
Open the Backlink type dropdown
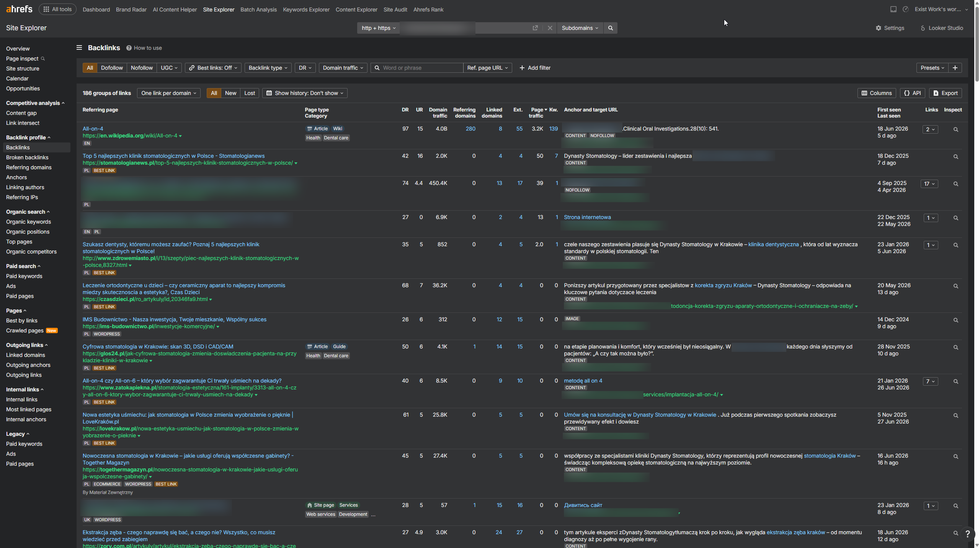268,68
